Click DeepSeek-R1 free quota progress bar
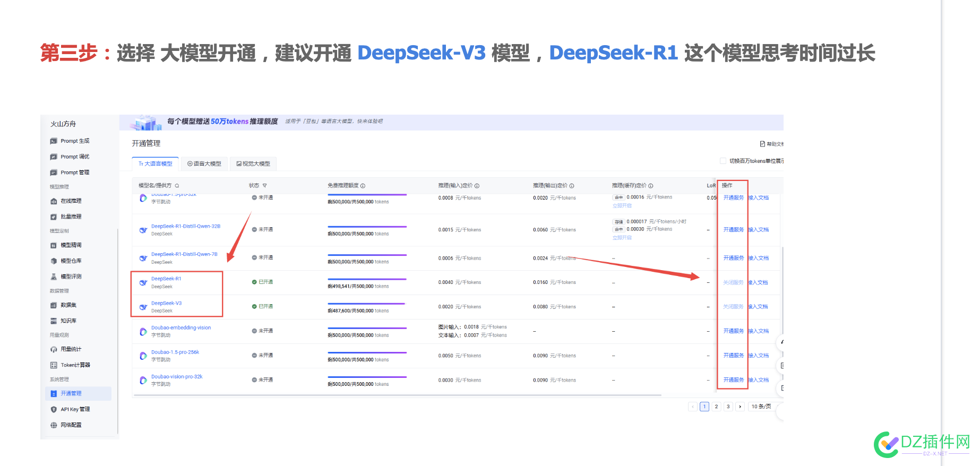 click(367, 279)
